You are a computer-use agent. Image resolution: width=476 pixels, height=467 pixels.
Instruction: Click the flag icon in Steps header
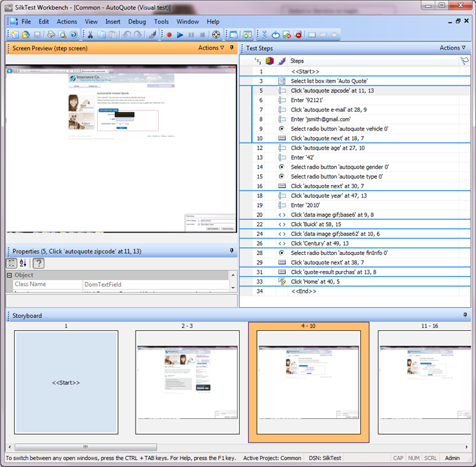pyautogui.click(x=464, y=60)
